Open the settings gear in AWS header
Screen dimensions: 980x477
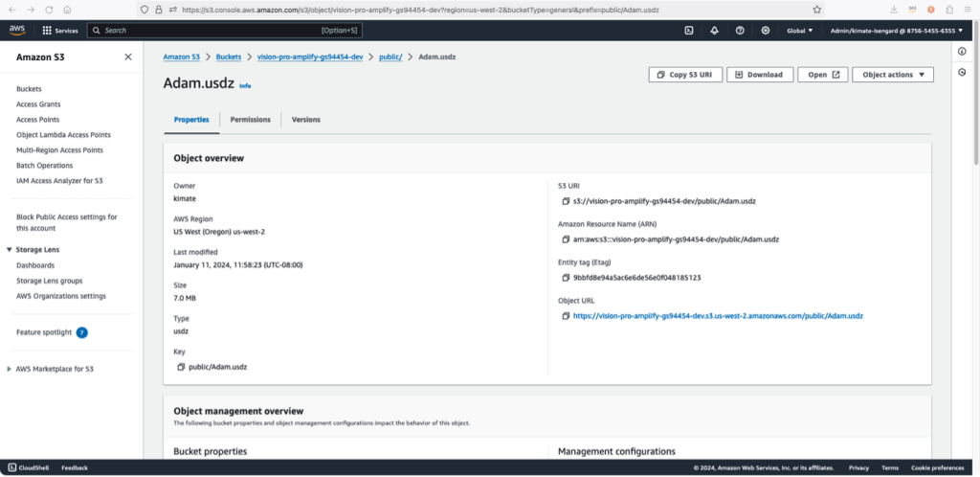point(766,31)
